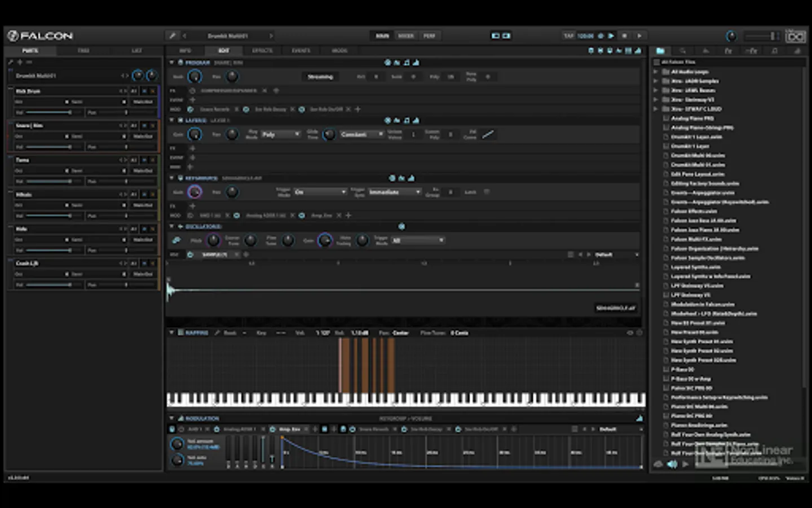The width and height of the screenshot is (812, 508).
Task: Toggle the right sidebar panel icon
Action: point(506,36)
